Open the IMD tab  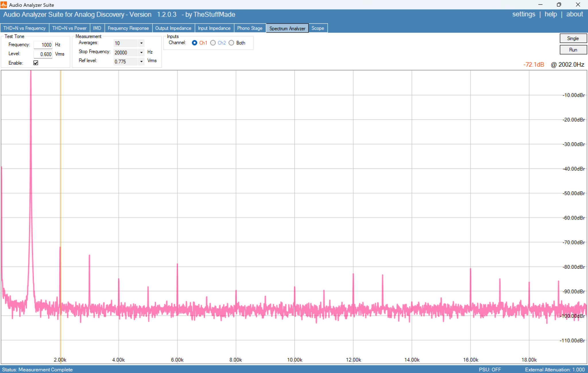coord(97,28)
